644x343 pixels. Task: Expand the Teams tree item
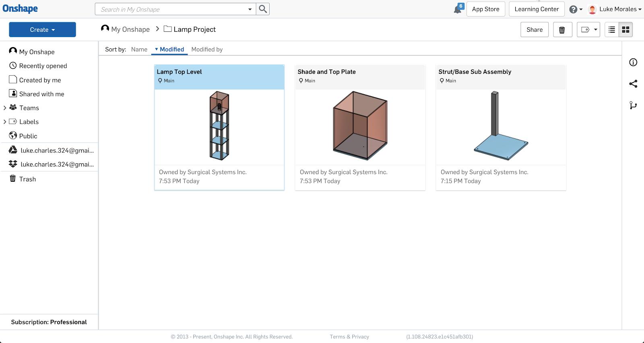(5, 108)
